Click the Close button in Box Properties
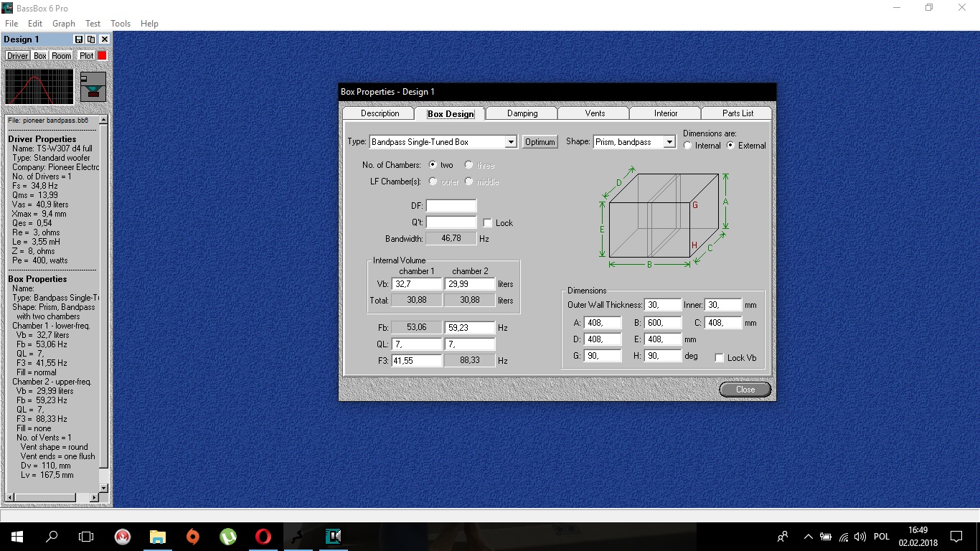Image resolution: width=980 pixels, height=551 pixels. pos(745,390)
